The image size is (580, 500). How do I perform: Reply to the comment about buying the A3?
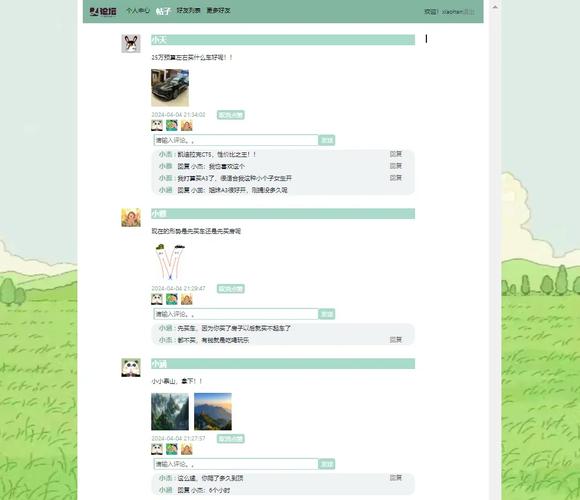(395, 178)
